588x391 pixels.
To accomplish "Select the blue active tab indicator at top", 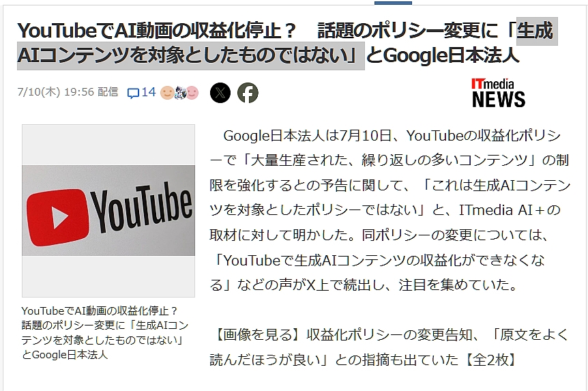I will coord(393,3).
